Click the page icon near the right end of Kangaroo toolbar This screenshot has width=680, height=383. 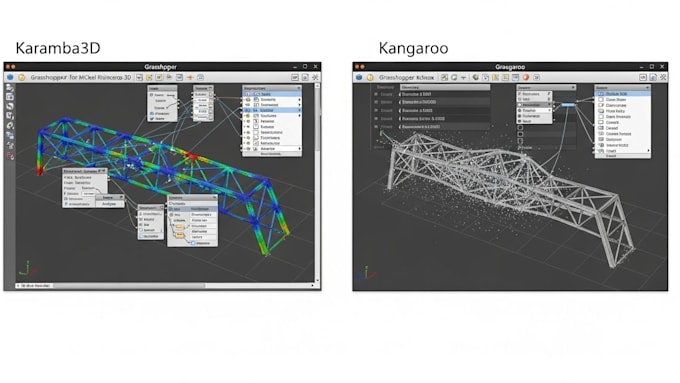pos(653,77)
